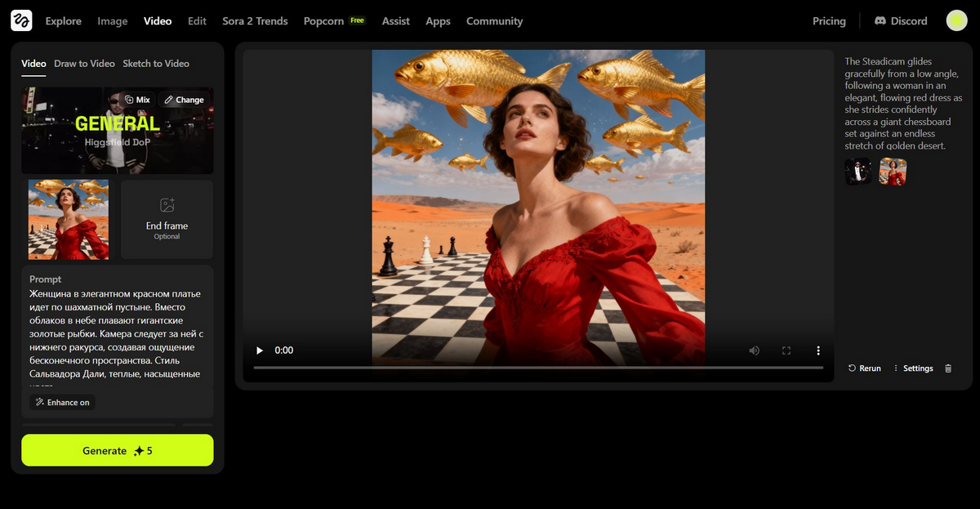Click Change to swap the preset
Viewport: 980px width, 509px height.
point(184,100)
